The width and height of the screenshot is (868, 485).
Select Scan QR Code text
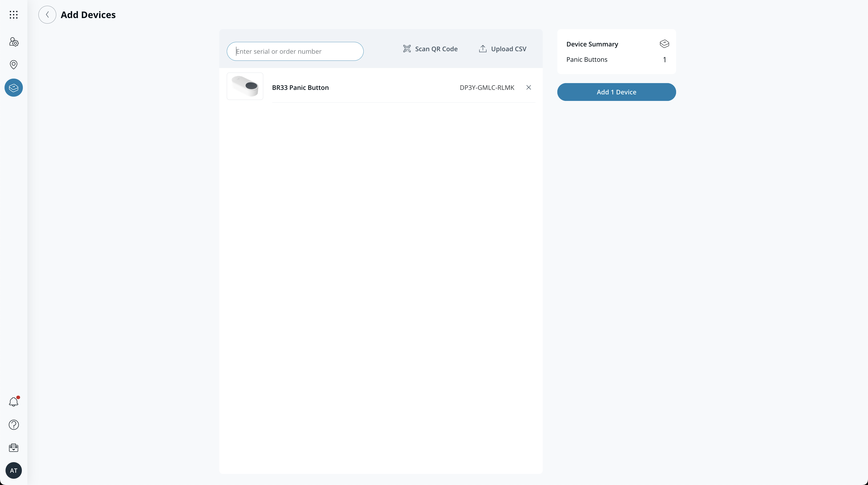(x=436, y=49)
